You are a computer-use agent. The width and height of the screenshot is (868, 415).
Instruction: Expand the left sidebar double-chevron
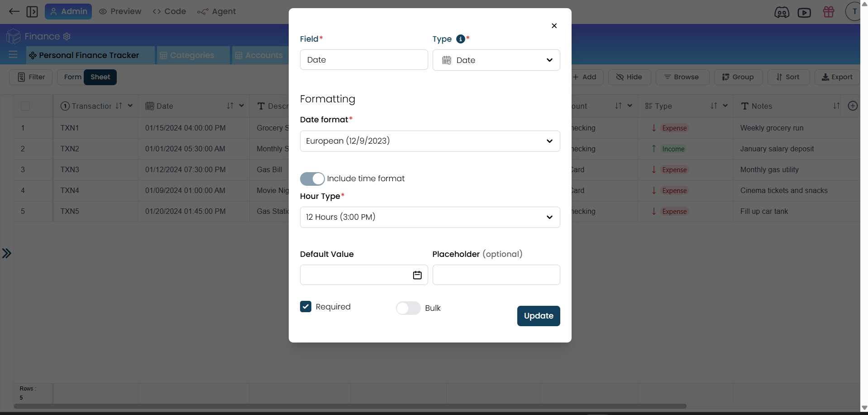click(x=7, y=253)
